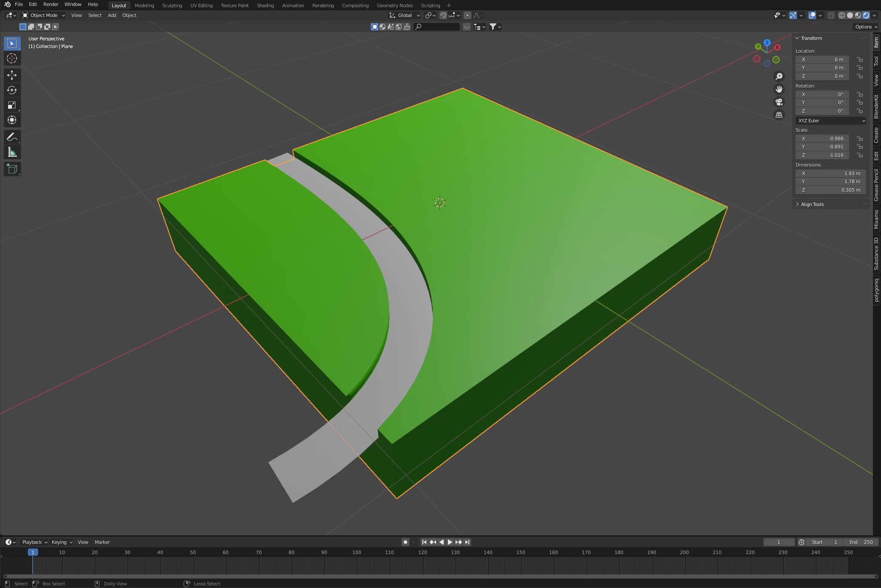
Task: Open pivot point dropdown
Action: [x=430, y=15]
